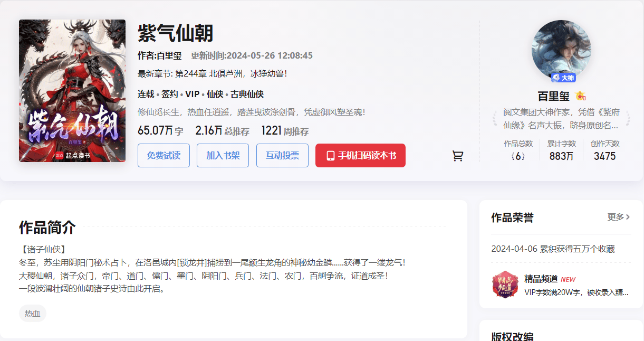Screen dimensions: 644x341
Task: Click the 大神 badge under the avatar
Action: [x=563, y=78]
